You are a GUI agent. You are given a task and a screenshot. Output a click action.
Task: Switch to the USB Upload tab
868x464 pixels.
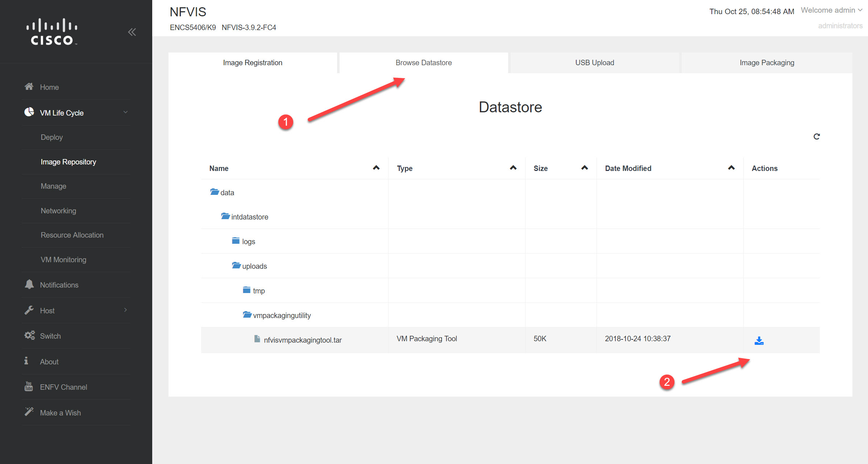(x=594, y=62)
